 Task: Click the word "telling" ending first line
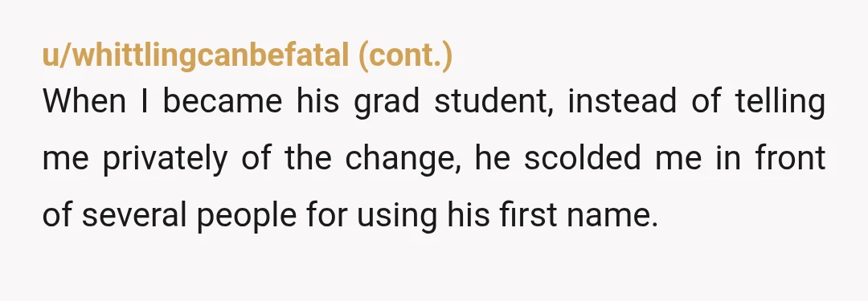click(780, 104)
